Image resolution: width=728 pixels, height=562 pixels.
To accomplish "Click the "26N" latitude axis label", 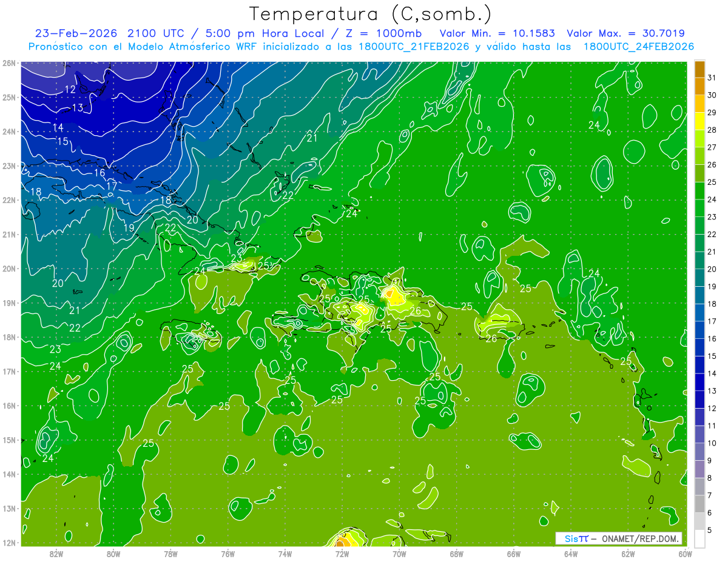I will tap(8, 63).
